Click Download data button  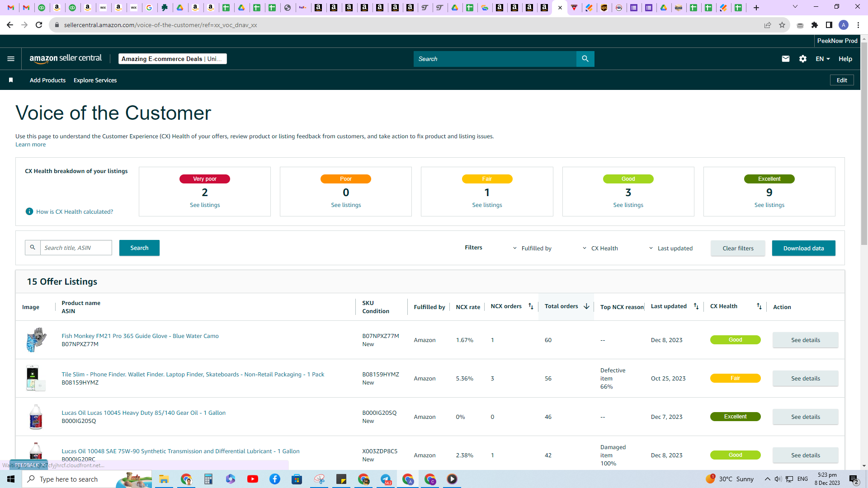coord(803,248)
